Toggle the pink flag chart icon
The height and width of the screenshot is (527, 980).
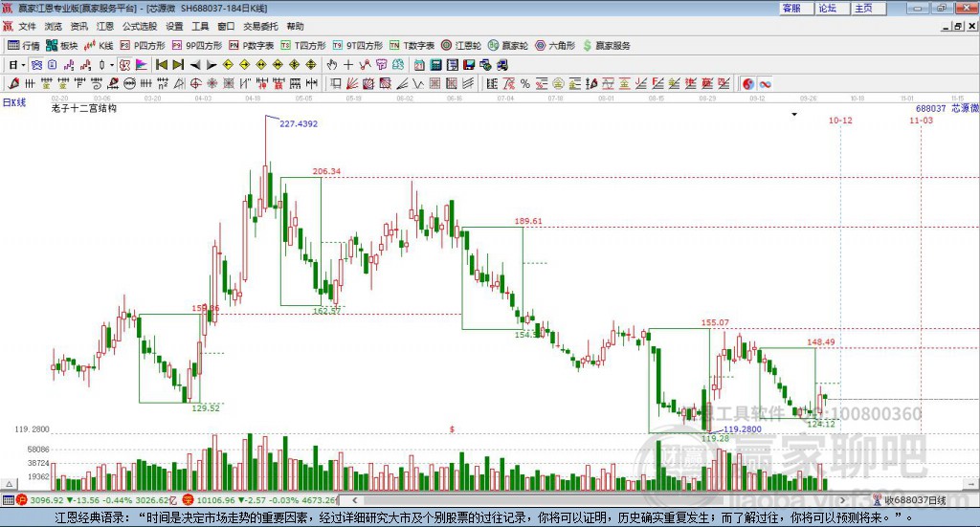click(142, 65)
